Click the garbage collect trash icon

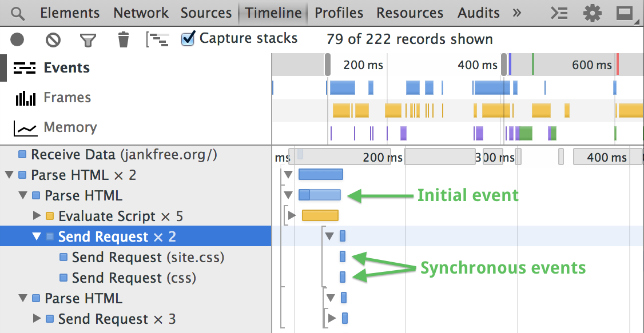point(123,39)
